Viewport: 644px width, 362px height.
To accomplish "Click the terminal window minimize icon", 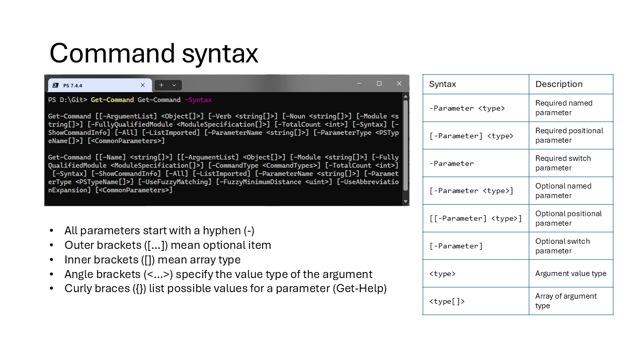I will pos(359,83).
